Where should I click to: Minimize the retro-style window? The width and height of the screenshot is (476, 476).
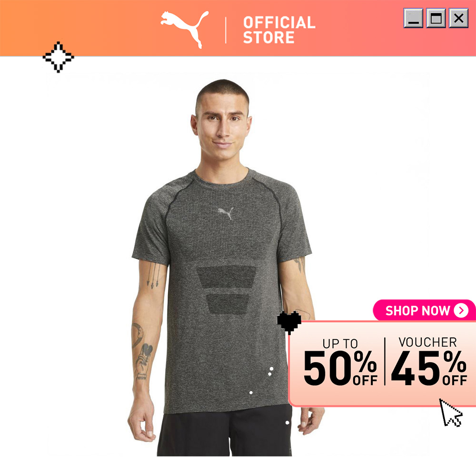pos(413,18)
